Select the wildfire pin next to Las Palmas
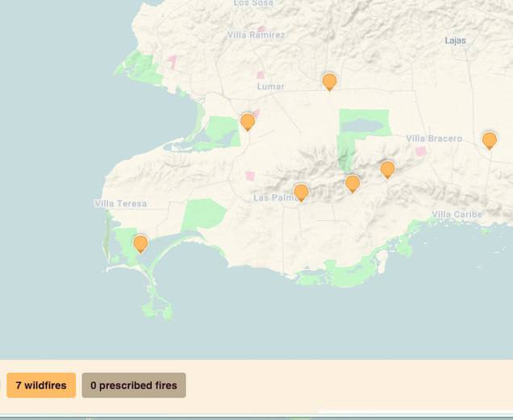Image resolution: width=513 pixels, height=420 pixels. (301, 193)
